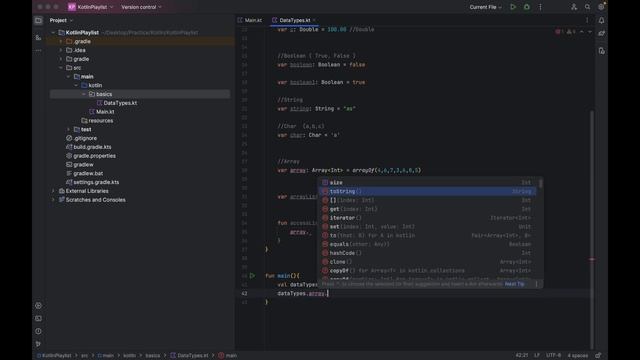640x360 pixels.
Task: Select gradle.properties file
Action: pyautogui.click(x=94, y=156)
